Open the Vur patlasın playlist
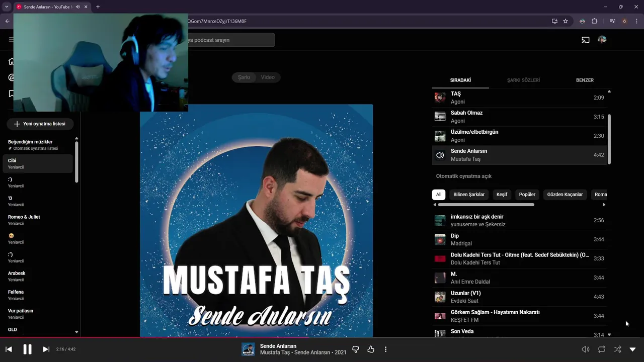This screenshot has height=362, width=644. [x=38, y=314]
